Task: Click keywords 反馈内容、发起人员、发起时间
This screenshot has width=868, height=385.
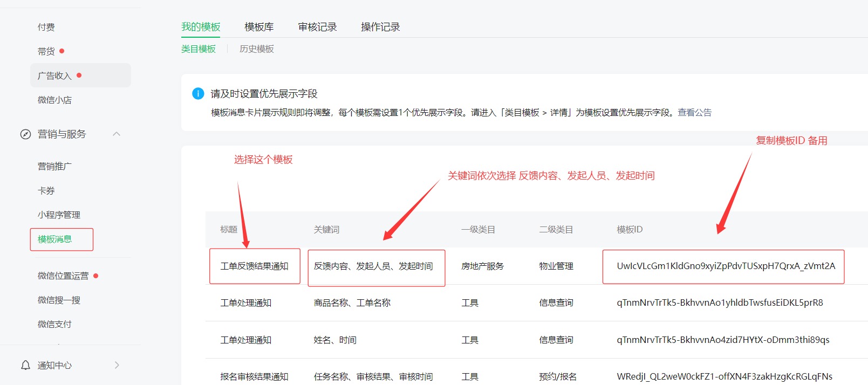Action: (373, 266)
